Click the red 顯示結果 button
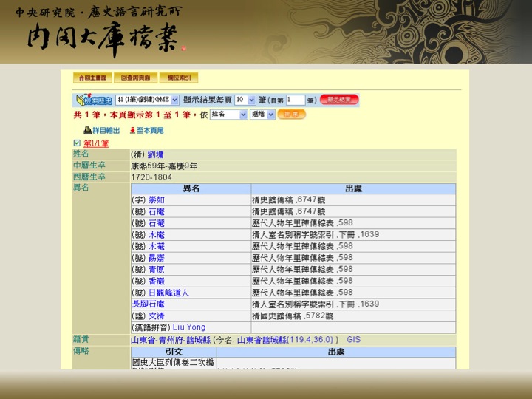 pos(339,100)
